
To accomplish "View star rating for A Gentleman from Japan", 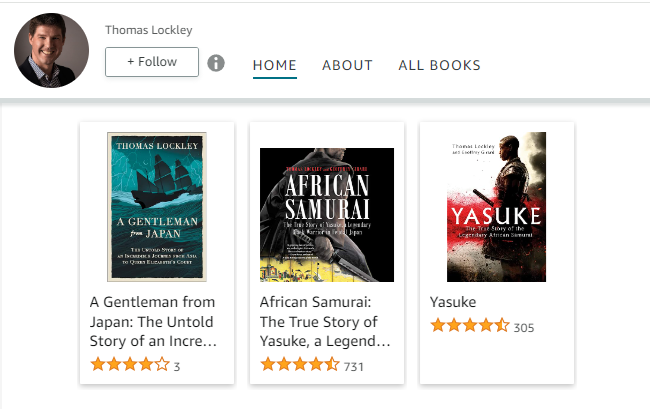I will tap(129, 365).
